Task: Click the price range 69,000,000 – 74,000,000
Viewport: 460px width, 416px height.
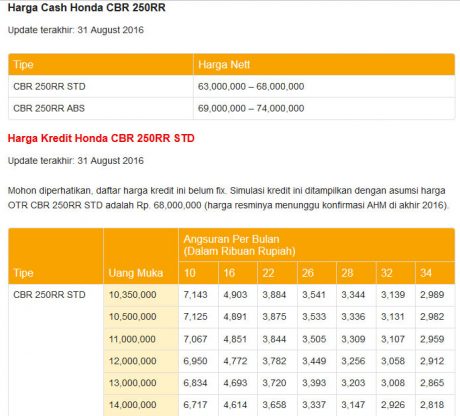Action: (x=251, y=108)
